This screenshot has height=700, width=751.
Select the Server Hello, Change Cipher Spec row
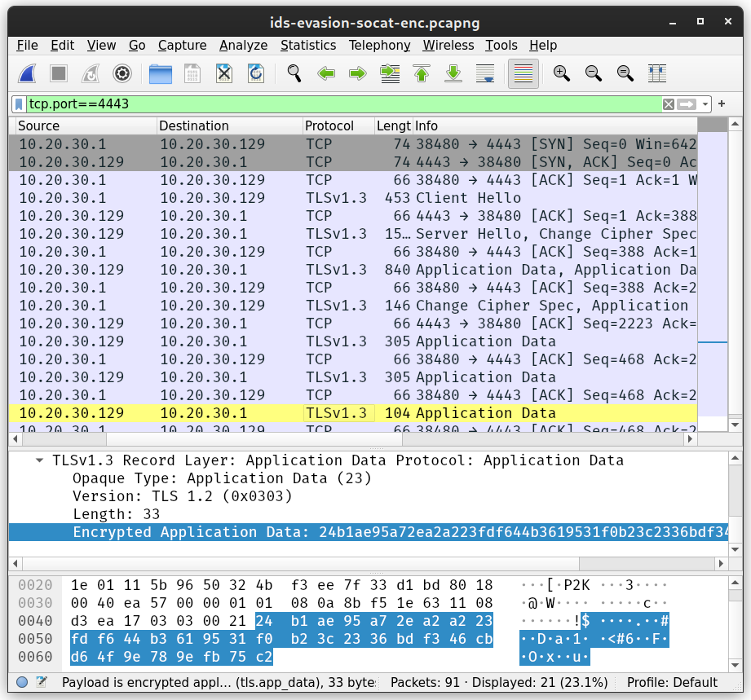point(353,234)
